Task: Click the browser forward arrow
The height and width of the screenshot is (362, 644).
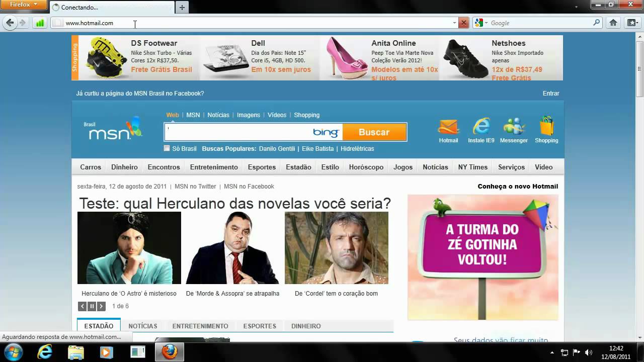Action: point(22,23)
